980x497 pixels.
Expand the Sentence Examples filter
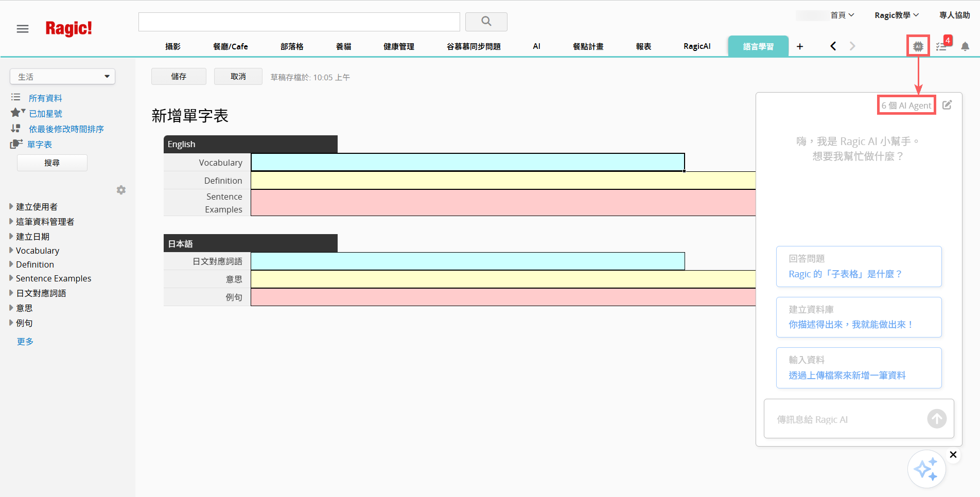point(53,278)
